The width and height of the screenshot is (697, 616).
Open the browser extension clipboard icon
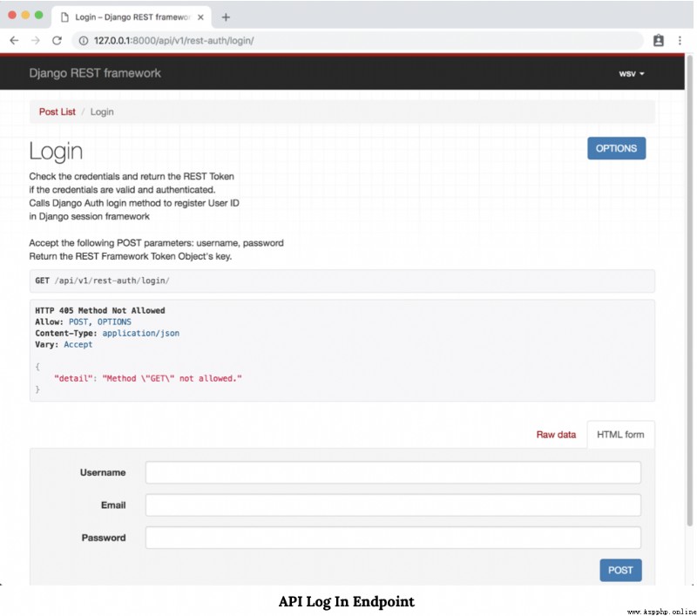click(659, 40)
